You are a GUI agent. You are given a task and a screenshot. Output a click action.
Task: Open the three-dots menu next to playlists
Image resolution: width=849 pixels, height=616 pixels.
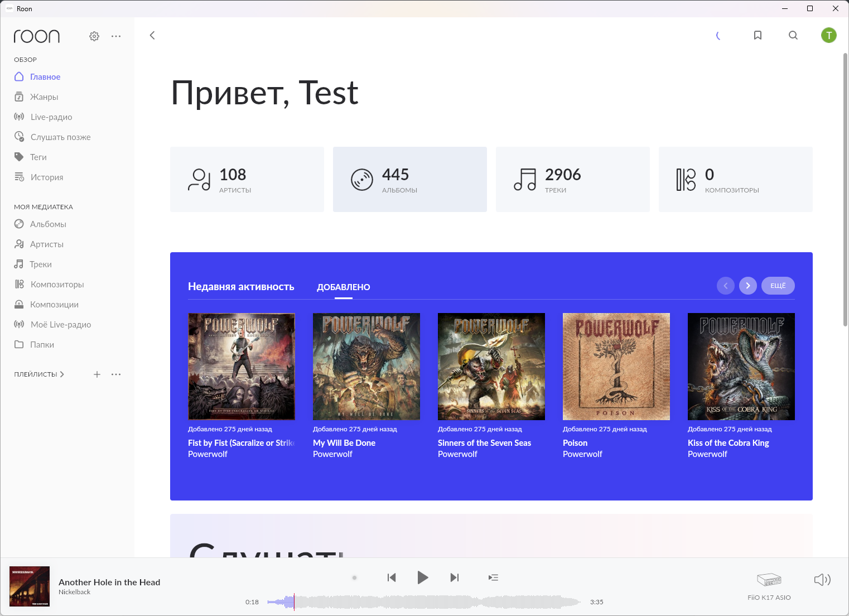coord(116,374)
